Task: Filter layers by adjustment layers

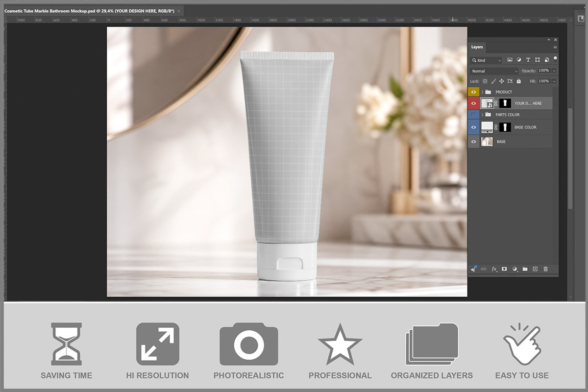Action: (x=519, y=60)
